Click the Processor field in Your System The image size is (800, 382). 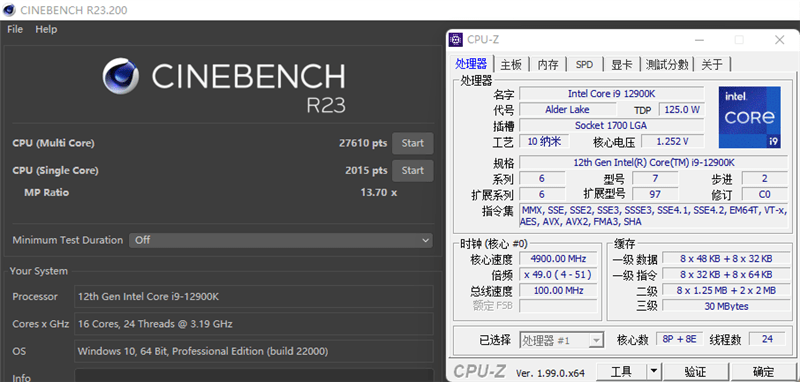[x=254, y=297]
